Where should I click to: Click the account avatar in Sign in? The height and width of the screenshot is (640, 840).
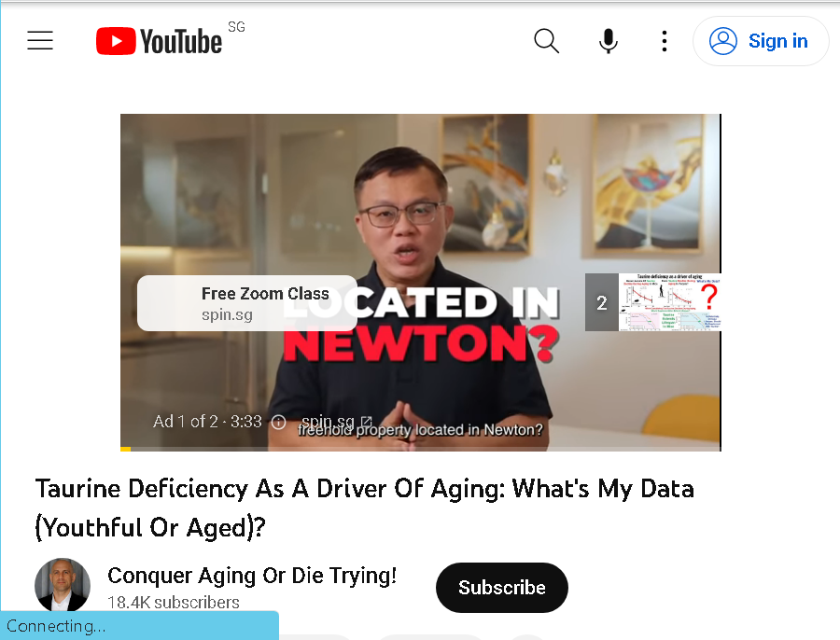723,41
